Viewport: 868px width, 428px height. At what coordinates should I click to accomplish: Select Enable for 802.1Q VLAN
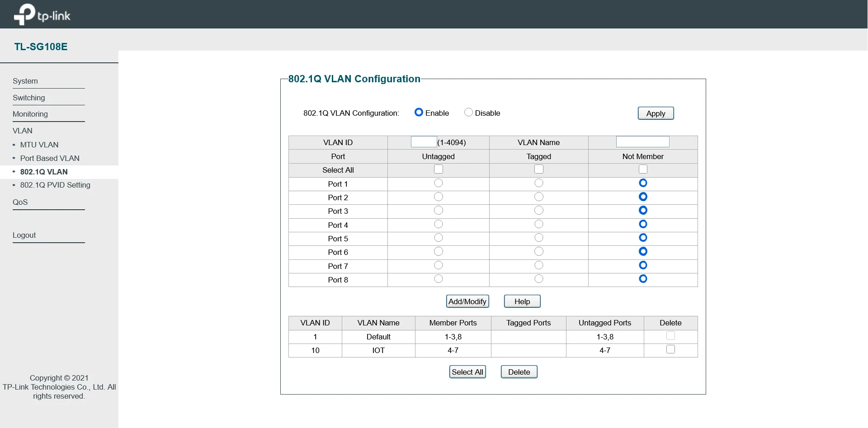419,112
